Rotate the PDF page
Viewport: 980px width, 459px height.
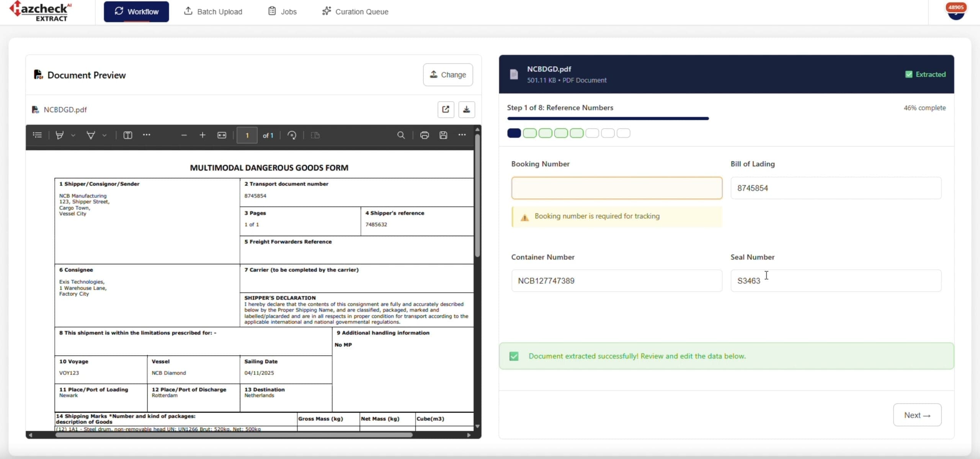292,135
